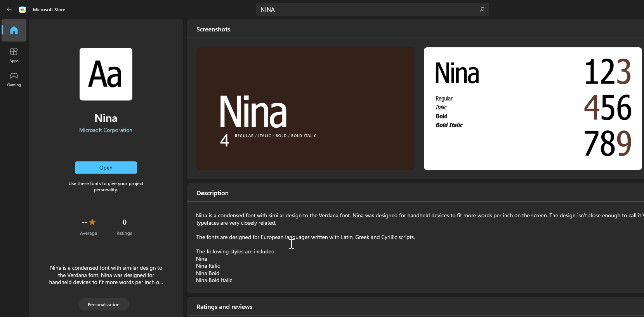Click "Use these fonts" tagline text
The height and width of the screenshot is (317, 644).
[x=106, y=187]
